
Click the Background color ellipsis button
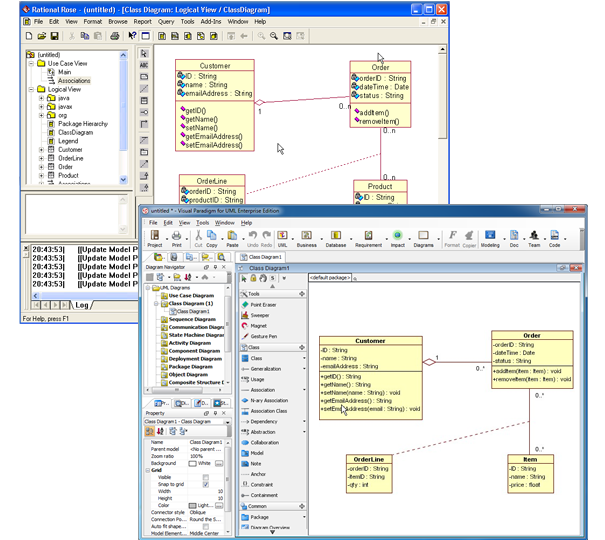point(219,463)
